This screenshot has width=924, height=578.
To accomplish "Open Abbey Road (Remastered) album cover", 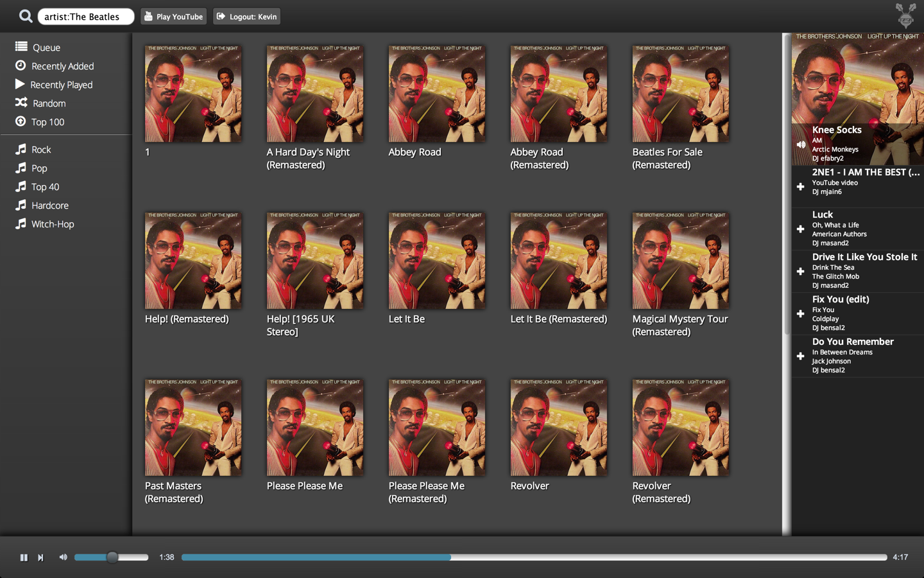I will pyautogui.click(x=559, y=94).
